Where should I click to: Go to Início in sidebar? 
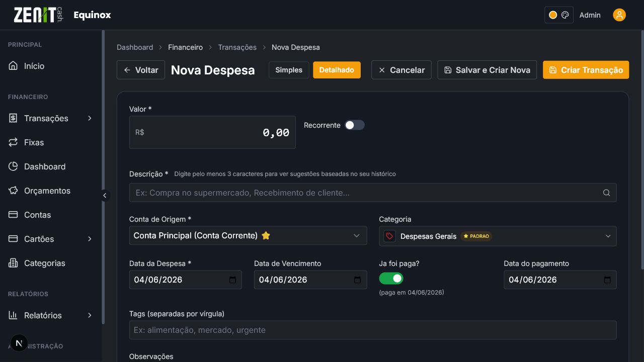pyautogui.click(x=50, y=66)
